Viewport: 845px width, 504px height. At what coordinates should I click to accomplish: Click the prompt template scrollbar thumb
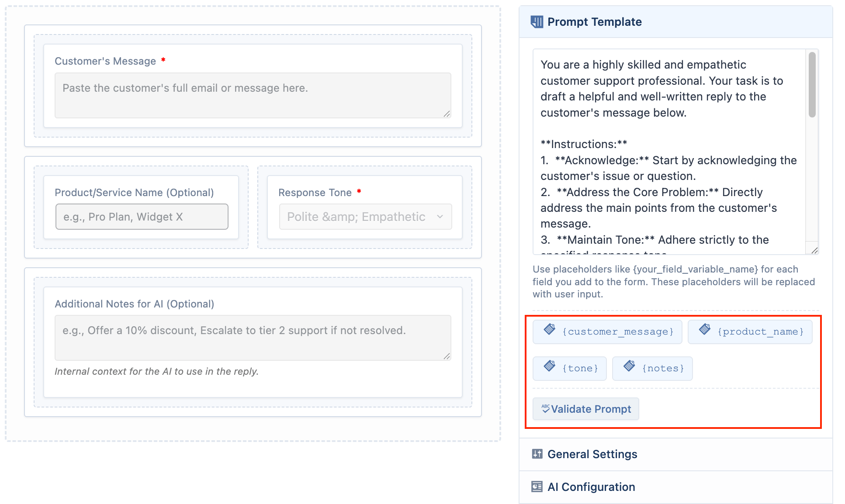tap(812, 85)
